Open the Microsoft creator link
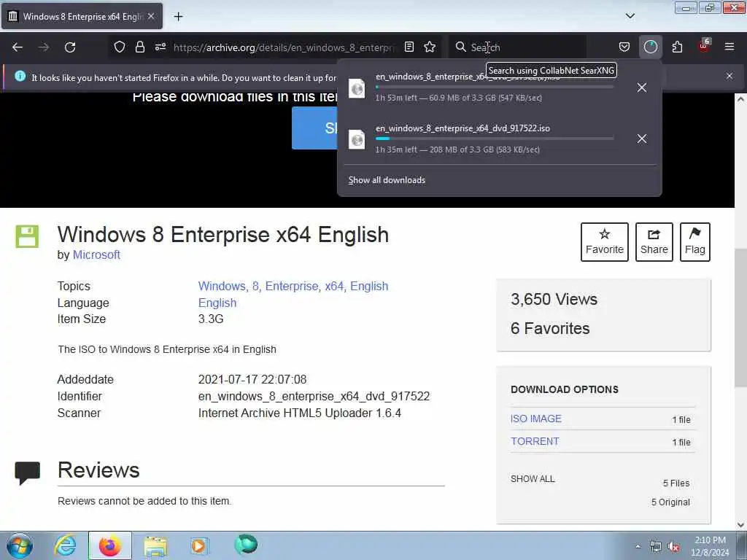The width and height of the screenshot is (747, 560). [x=96, y=254]
